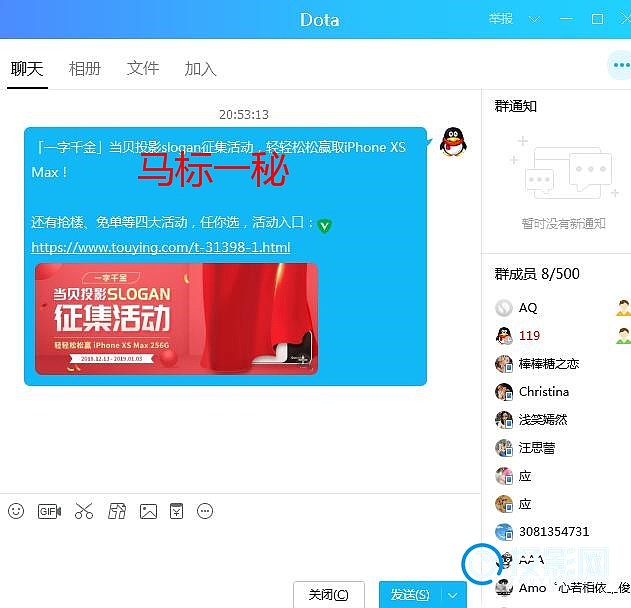Select member name 3081354731
The image size is (631, 608).
(x=554, y=532)
